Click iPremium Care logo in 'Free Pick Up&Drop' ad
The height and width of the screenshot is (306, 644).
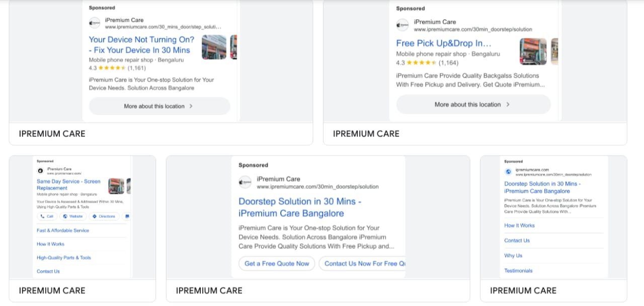point(403,25)
